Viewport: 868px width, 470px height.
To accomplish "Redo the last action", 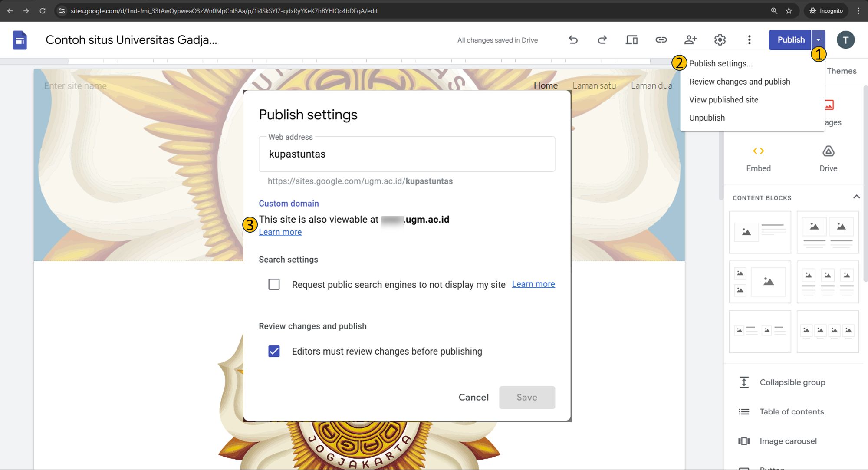I will 602,40.
